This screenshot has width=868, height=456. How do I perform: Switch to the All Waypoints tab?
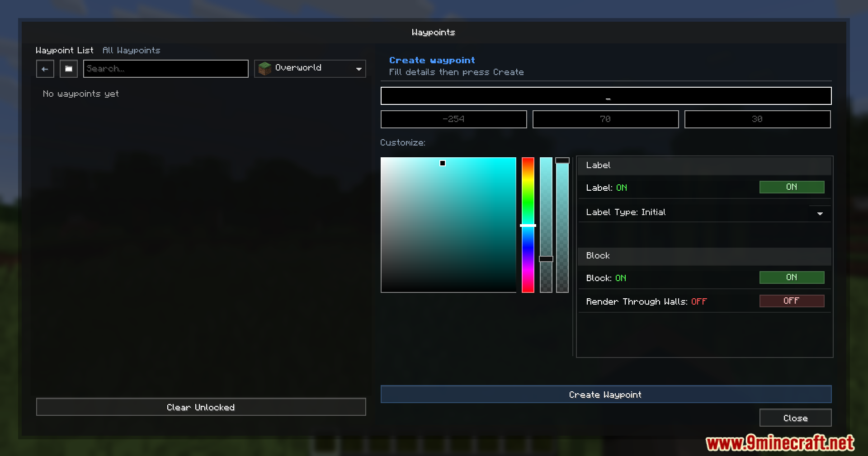pyautogui.click(x=132, y=50)
